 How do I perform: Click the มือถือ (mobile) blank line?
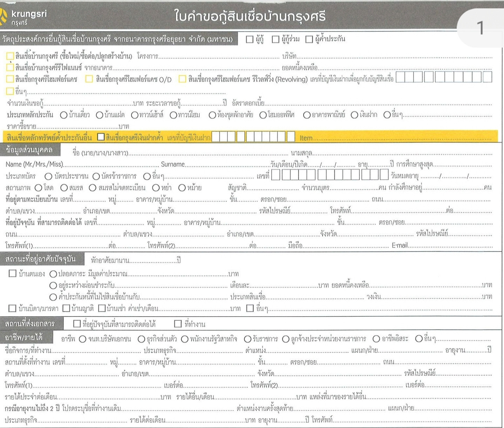pos(346,247)
